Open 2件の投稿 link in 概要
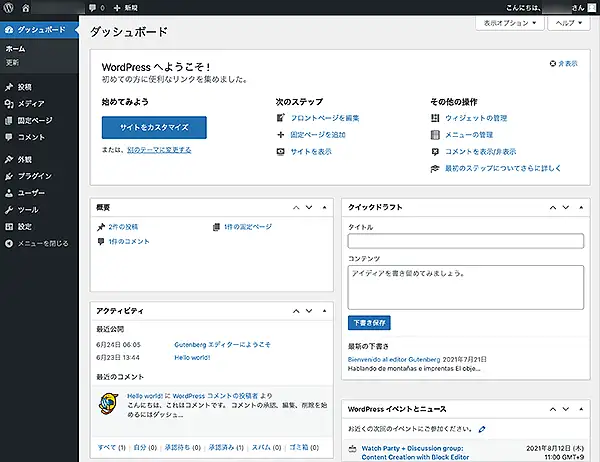The width and height of the screenshot is (600, 462). [123, 227]
